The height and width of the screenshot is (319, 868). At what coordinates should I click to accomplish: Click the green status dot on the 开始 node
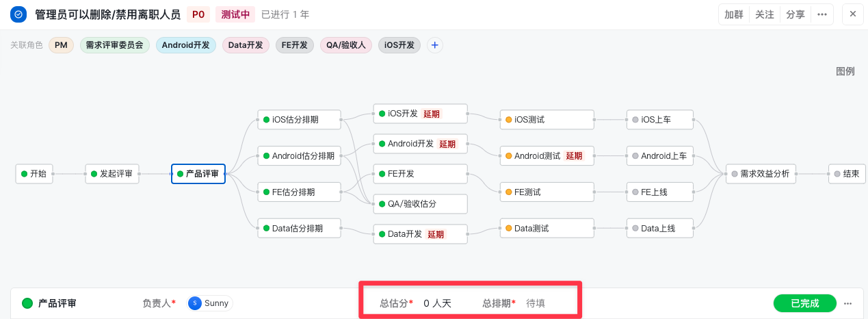(x=25, y=174)
